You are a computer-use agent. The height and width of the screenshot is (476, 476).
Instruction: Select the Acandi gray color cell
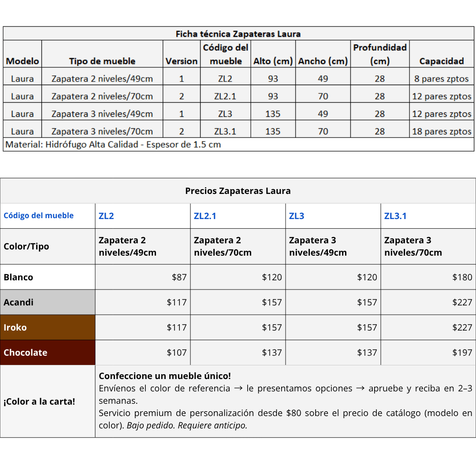click(48, 302)
